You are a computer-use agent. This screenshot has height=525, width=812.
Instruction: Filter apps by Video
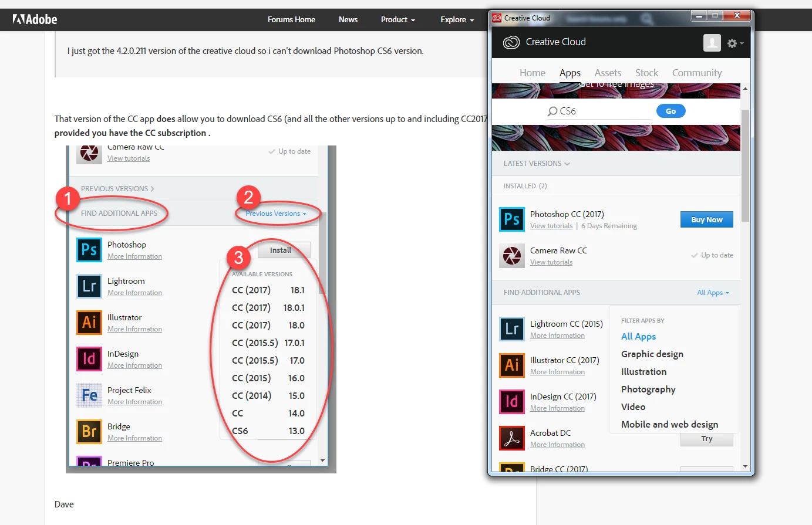pyautogui.click(x=634, y=407)
